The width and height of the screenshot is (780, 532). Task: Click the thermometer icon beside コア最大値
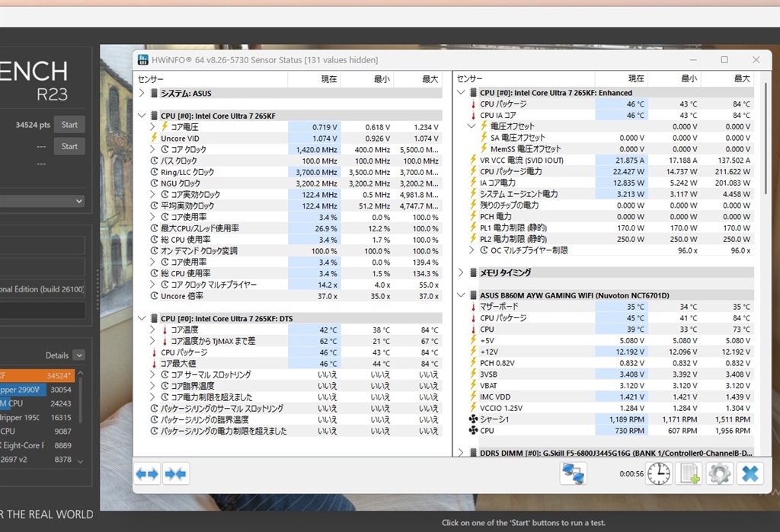(154, 364)
